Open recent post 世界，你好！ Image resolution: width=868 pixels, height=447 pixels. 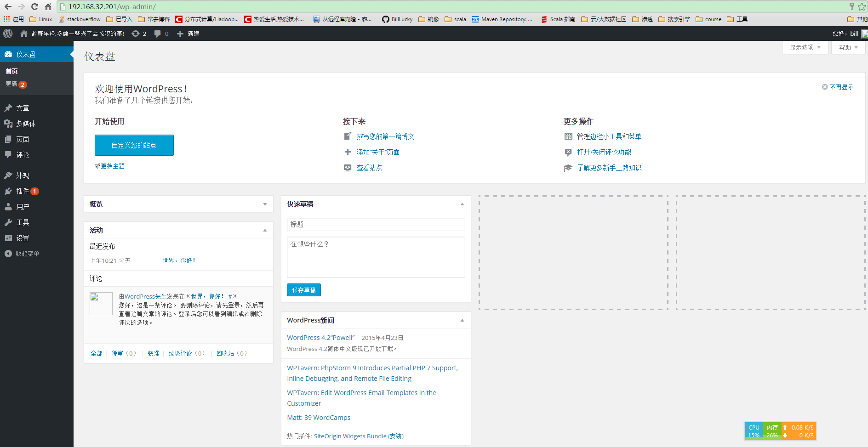(179, 260)
